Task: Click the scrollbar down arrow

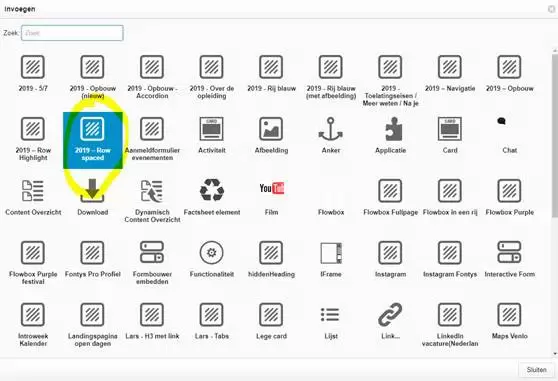Action: [x=555, y=354]
